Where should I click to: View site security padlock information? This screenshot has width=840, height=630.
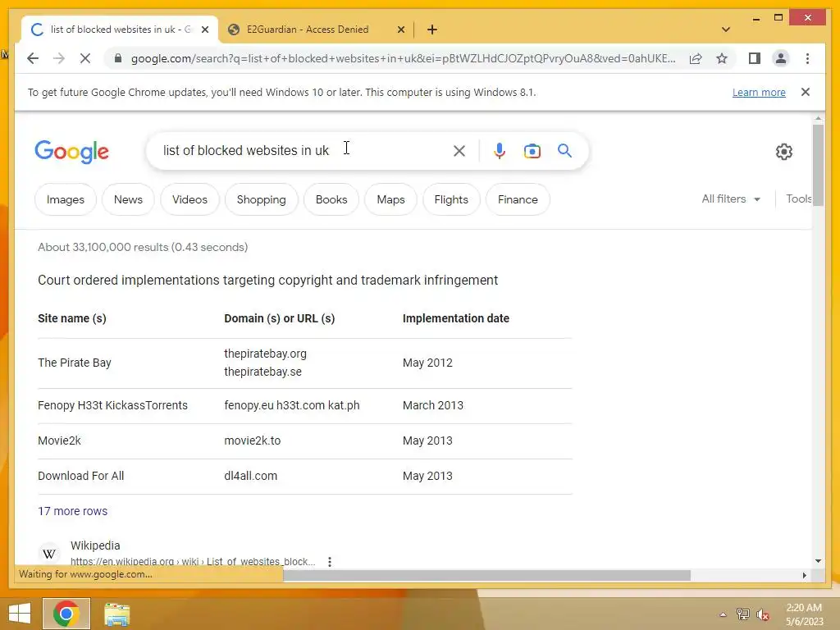(x=118, y=58)
